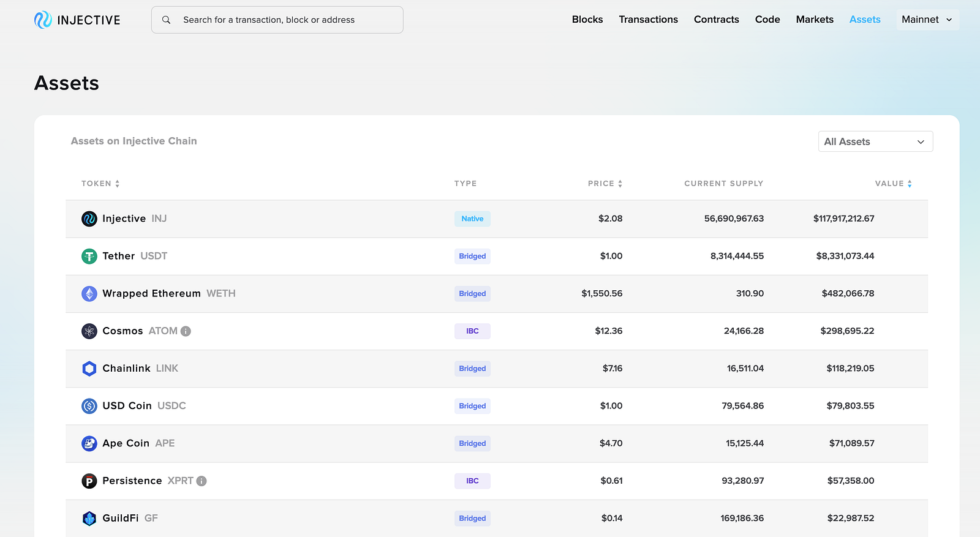Click the Injective INJ token icon

(x=89, y=219)
